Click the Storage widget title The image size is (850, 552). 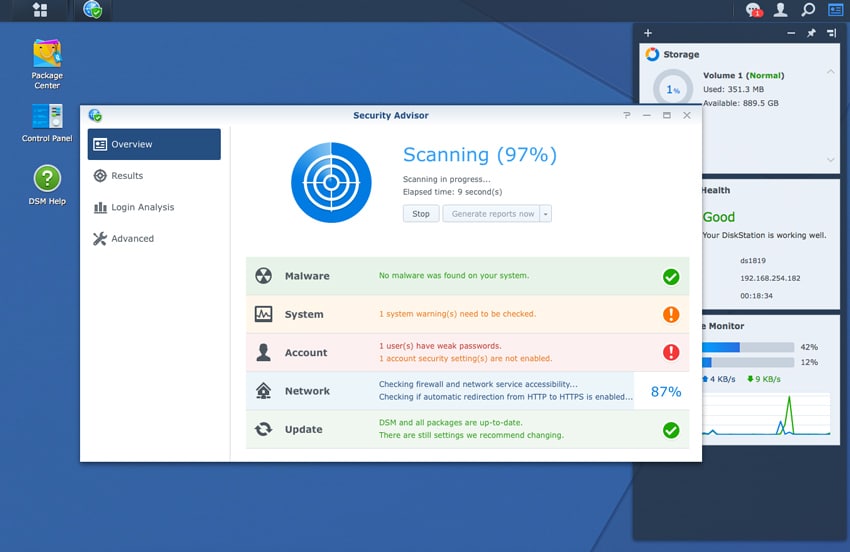tap(681, 54)
